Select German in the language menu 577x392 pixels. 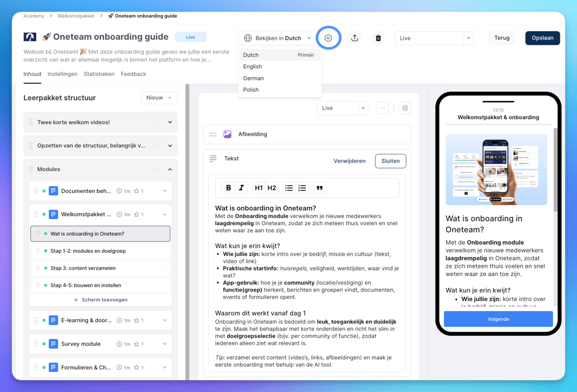pos(280,78)
